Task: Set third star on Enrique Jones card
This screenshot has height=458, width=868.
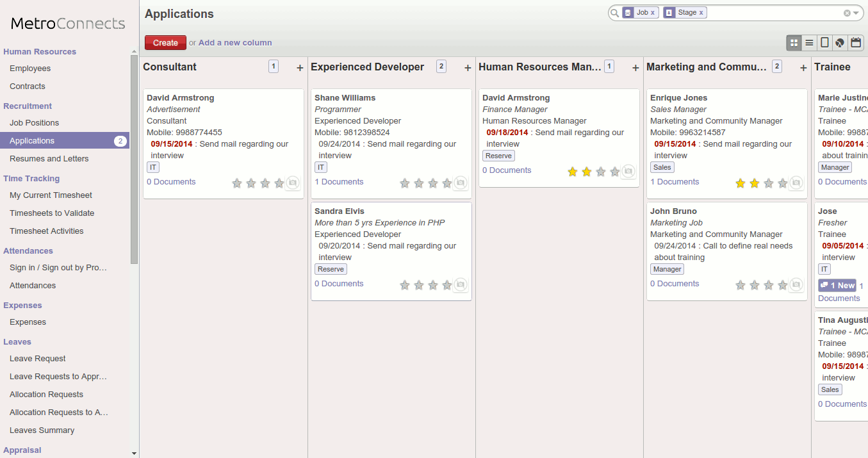Action: point(769,184)
